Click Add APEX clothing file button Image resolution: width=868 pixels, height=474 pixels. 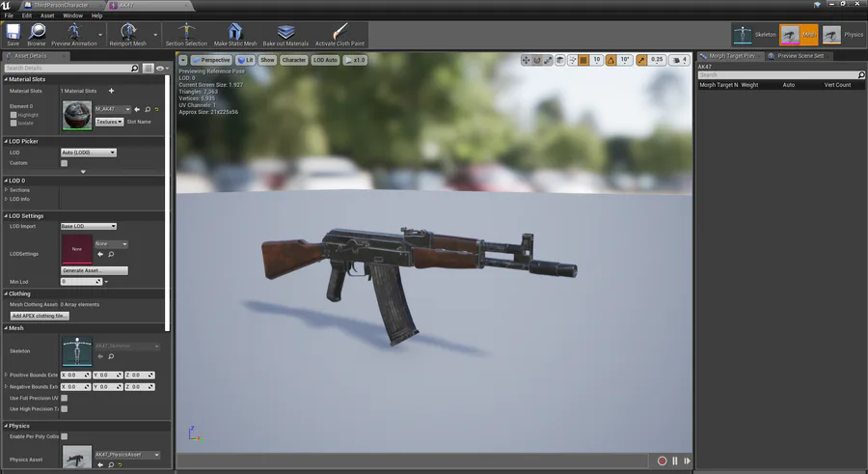pos(40,316)
